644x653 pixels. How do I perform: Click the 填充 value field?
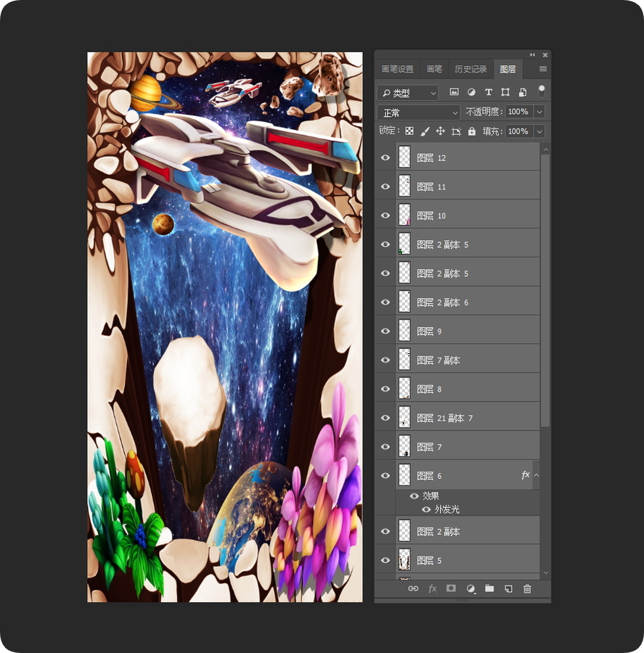[519, 131]
